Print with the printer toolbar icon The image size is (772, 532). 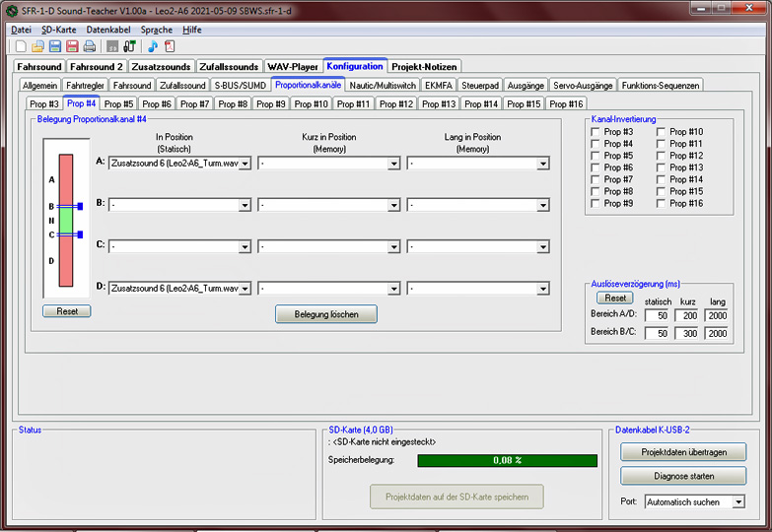tap(90, 46)
